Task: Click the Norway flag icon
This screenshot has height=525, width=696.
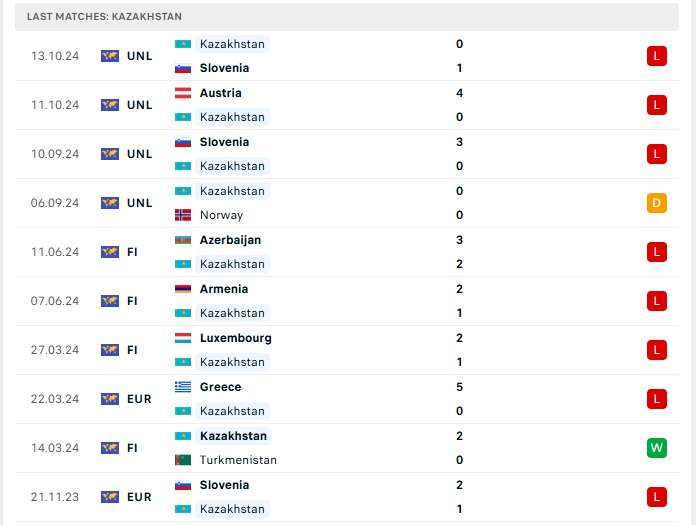Action: click(183, 215)
